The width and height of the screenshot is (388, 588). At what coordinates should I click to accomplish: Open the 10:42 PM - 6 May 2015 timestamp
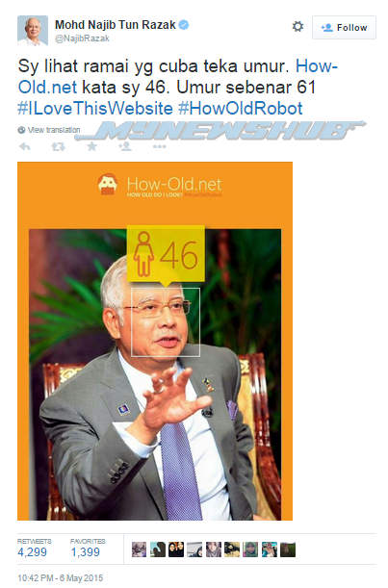[x=61, y=577]
